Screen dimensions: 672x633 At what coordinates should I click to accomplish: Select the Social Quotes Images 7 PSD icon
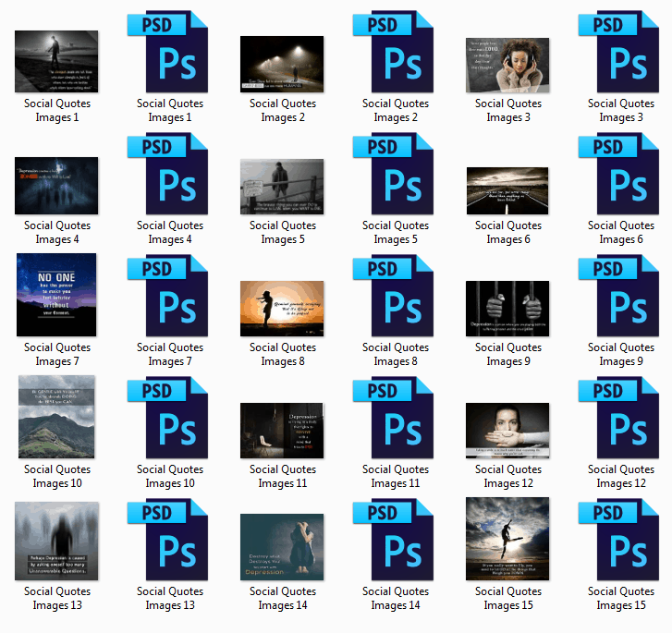click(x=170, y=297)
